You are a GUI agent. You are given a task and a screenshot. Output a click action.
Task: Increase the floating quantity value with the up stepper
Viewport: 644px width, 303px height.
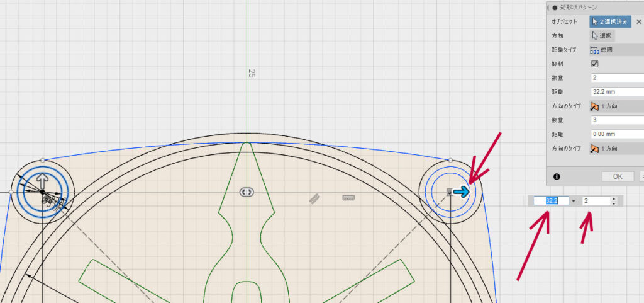click(613, 198)
